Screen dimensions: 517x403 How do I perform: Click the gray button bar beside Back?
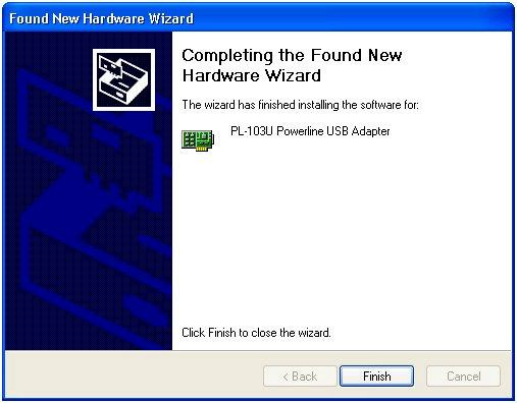point(133,376)
